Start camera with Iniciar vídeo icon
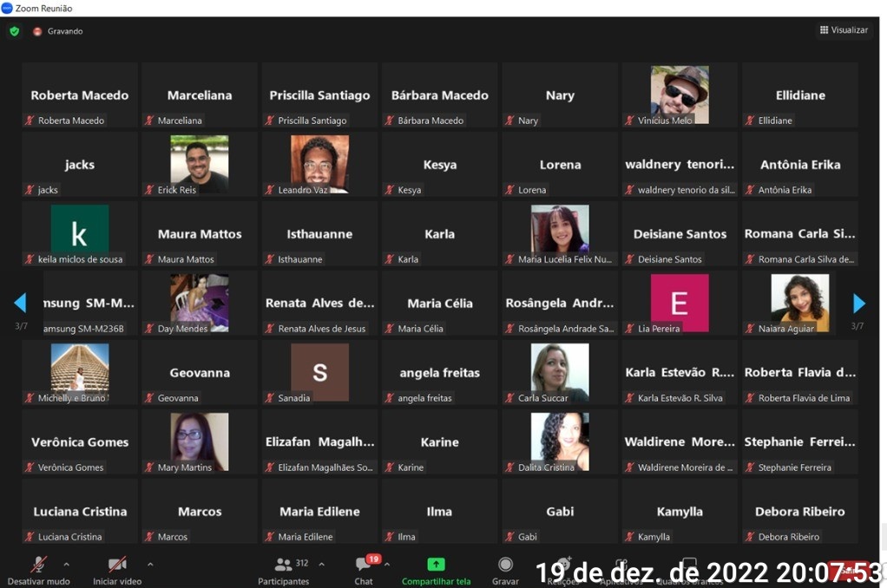 click(117, 565)
